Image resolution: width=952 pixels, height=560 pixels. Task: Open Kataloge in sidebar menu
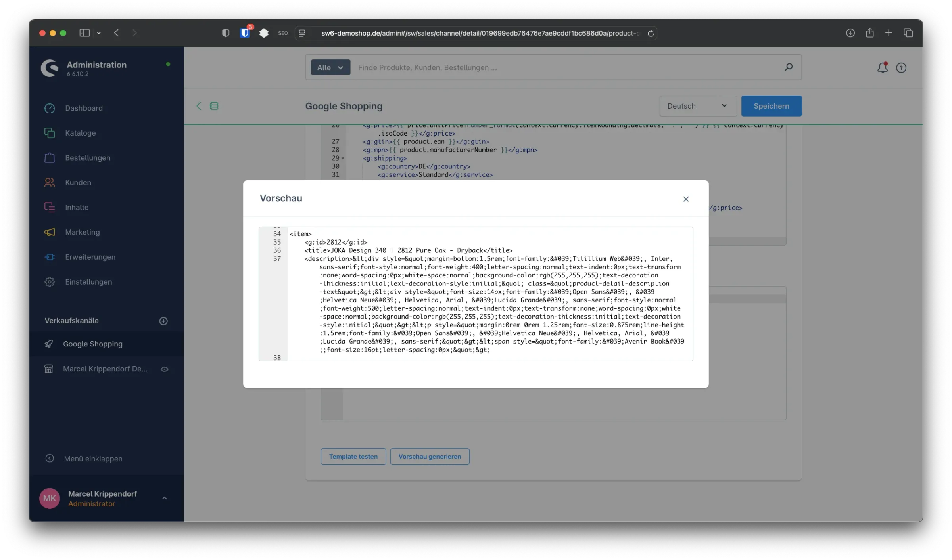tap(80, 133)
